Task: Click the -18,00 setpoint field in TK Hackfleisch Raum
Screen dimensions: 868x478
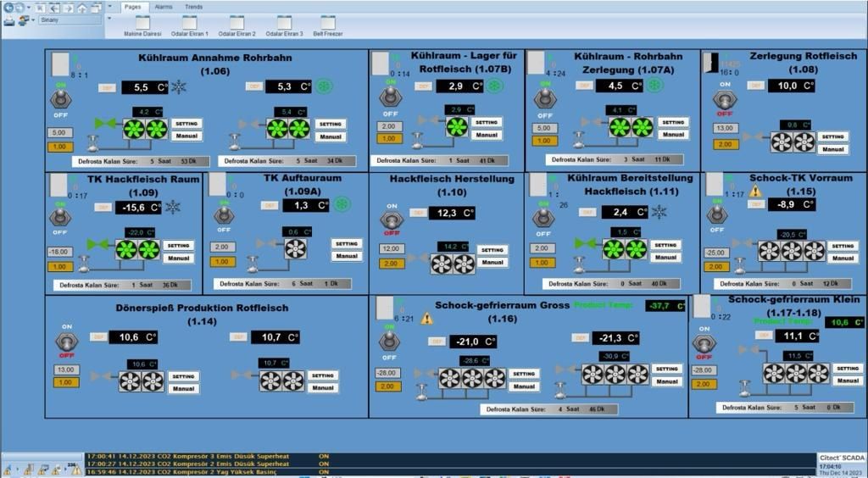Action: pyautogui.click(x=60, y=253)
